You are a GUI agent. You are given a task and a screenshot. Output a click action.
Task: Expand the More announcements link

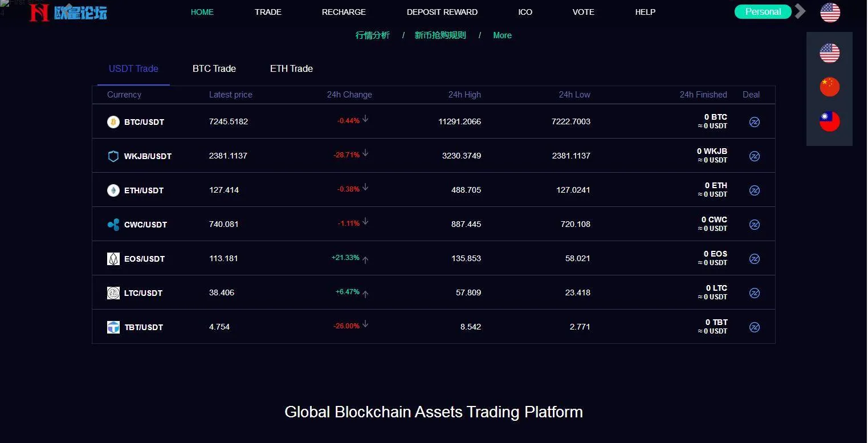[502, 35]
